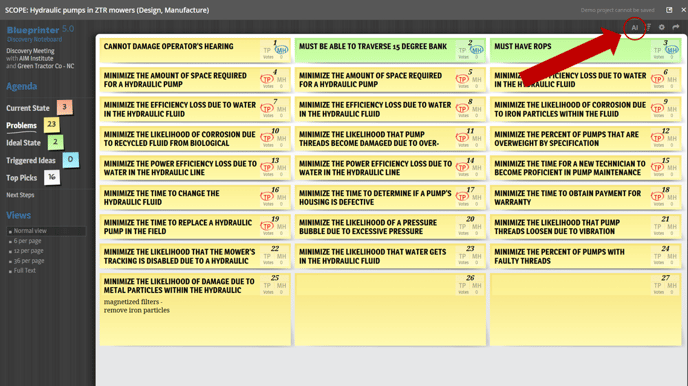This screenshot has height=386, width=688.
Task: Click the yellow Problems count badge
Action: (52, 125)
